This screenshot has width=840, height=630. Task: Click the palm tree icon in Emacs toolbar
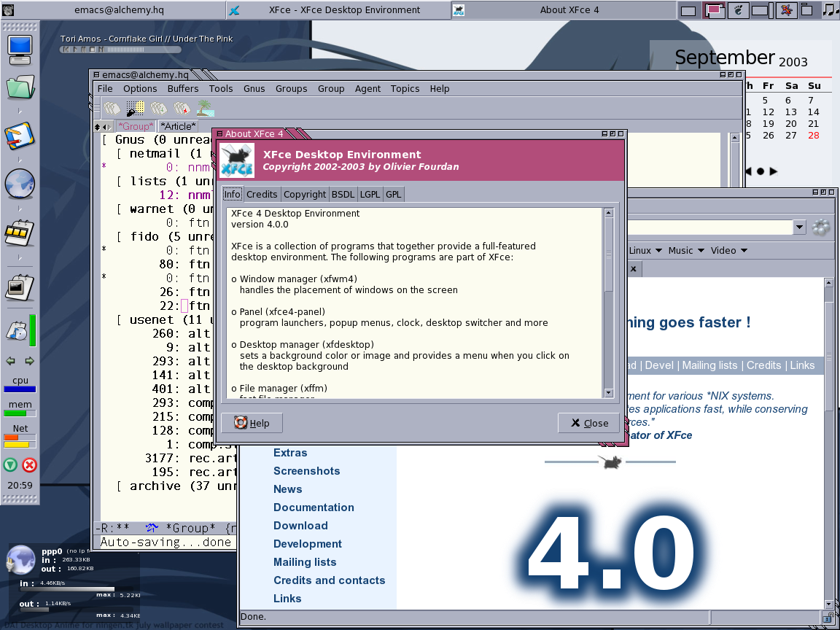(x=206, y=109)
